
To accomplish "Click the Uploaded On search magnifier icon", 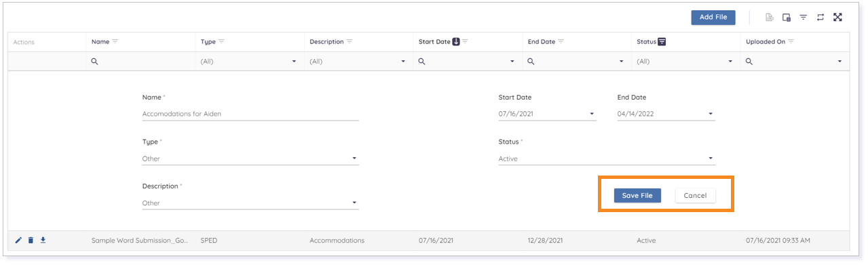I will pyautogui.click(x=749, y=61).
